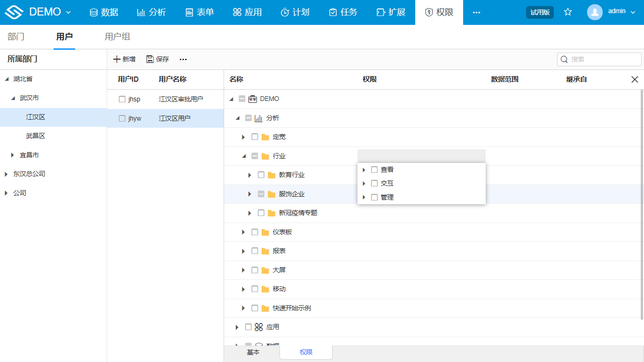
Task: Click the 分析 chart icon in tree
Action: coord(259,118)
